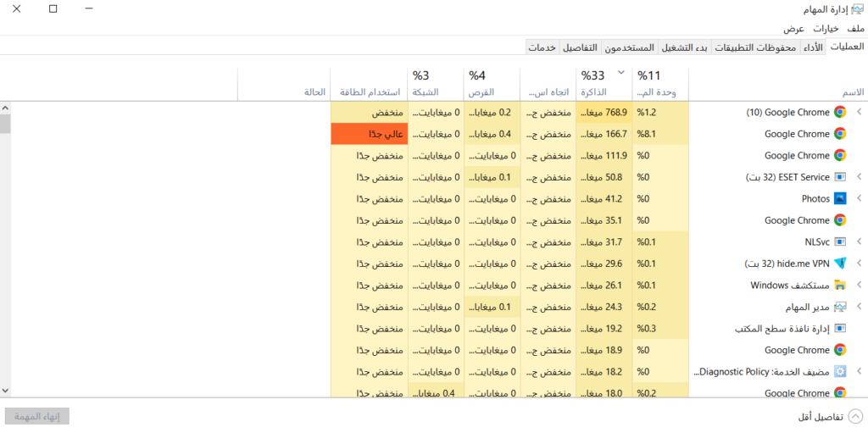Click the إنهاء المهمة button

tap(37, 416)
